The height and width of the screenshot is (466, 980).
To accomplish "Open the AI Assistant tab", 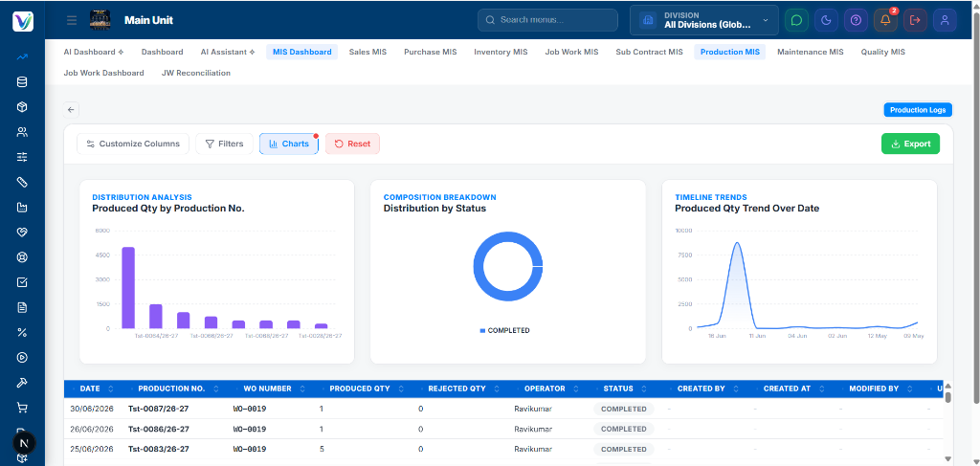I will [228, 52].
